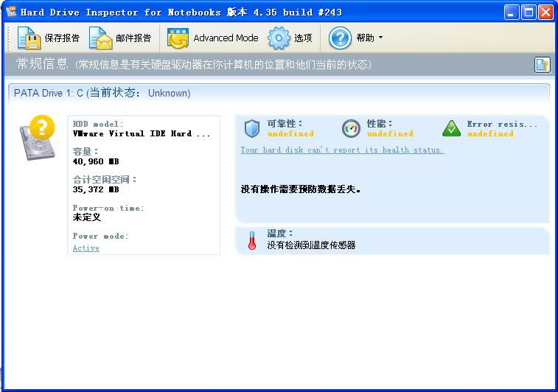Open 'Your hard disk can't report' link

tap(342, 150)
